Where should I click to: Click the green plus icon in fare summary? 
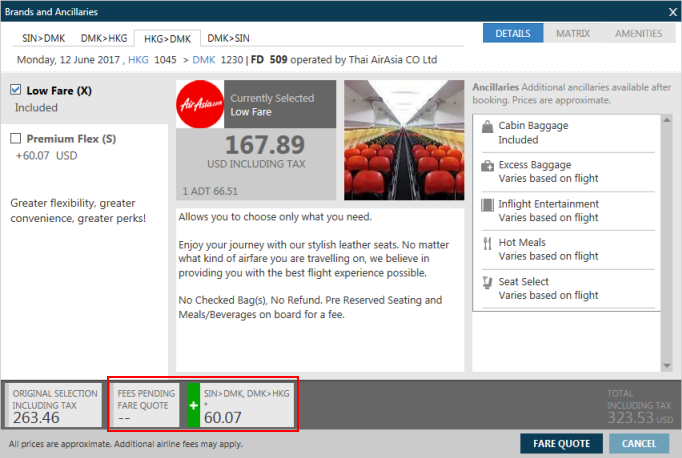[194, 403]
